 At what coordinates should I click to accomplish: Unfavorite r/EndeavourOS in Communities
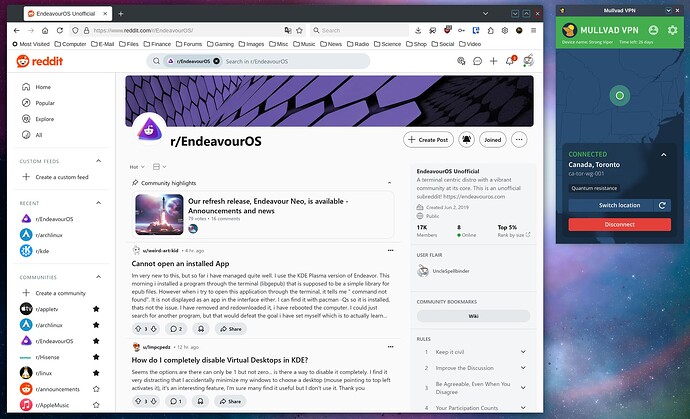coord(96,341)
